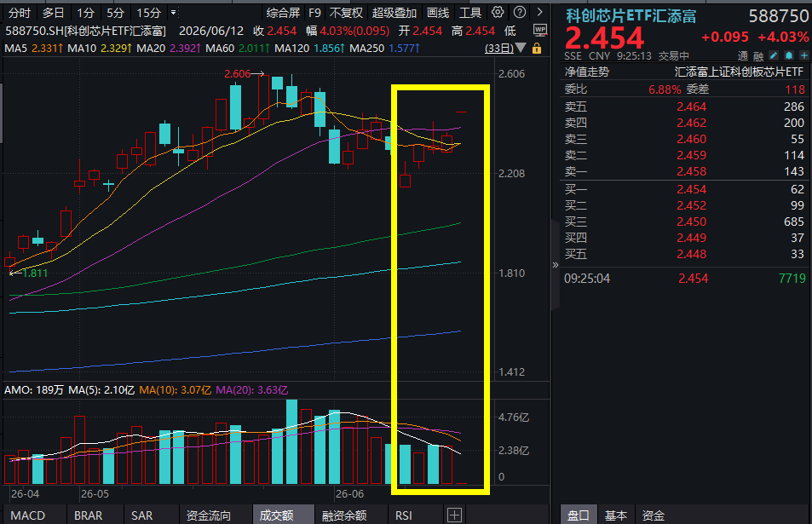Open chart settings gear icon
The image size is (812, 524).
tap(498, 13)
